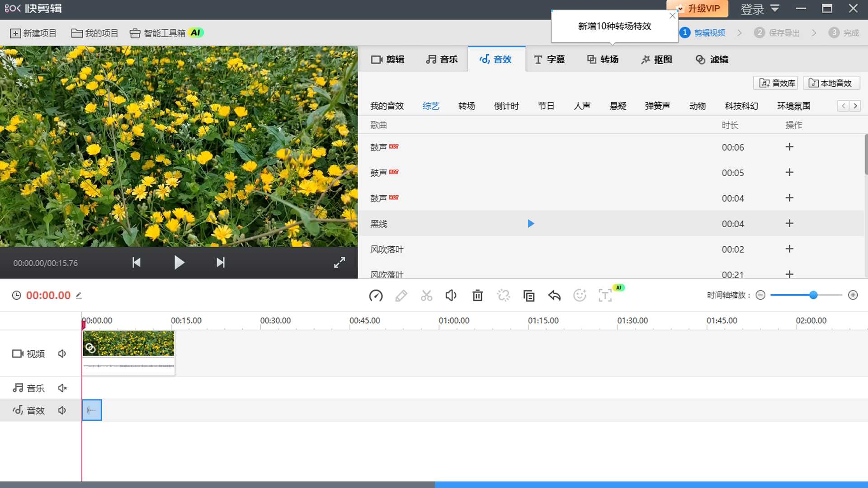Open the 音效库 library
The height and width of the screenshot is (488, 868).
point(776,83)
